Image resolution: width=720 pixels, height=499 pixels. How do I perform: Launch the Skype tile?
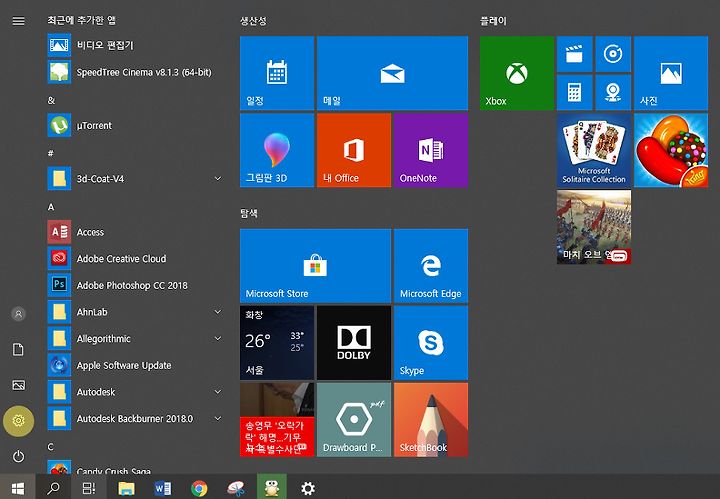pos(431,343)
